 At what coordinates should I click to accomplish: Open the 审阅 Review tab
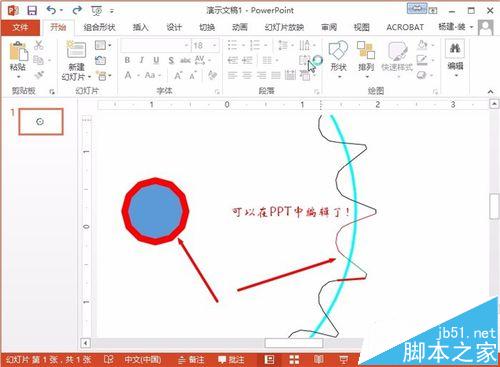point(329,27)
